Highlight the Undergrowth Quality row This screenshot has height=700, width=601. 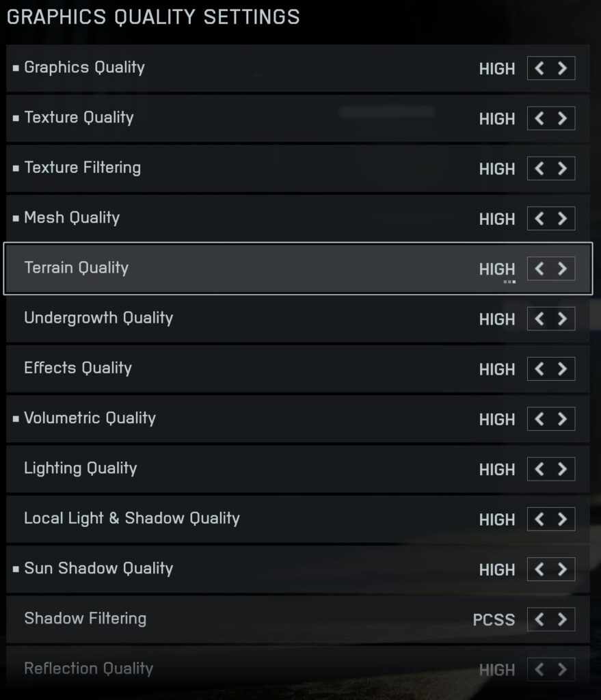click(273, 319)
